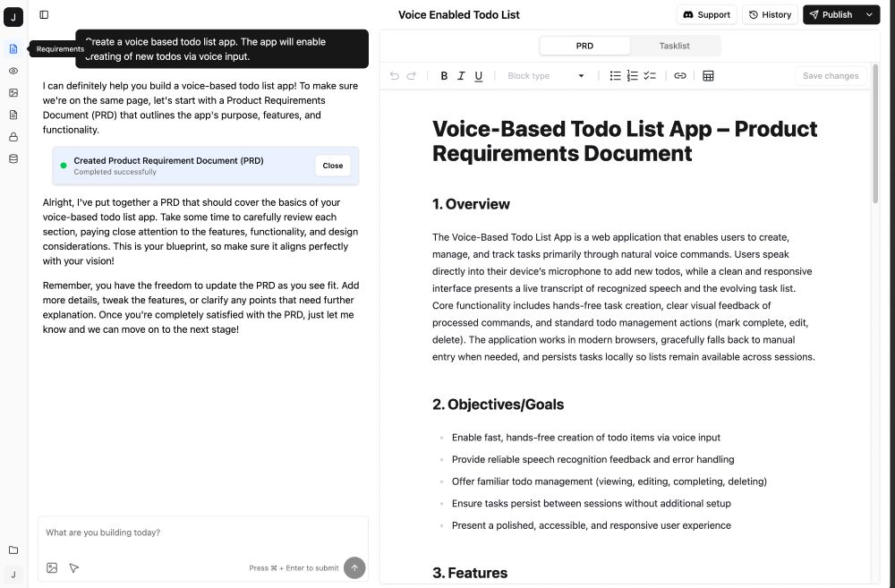Click the Publish button
The width and height of the screenshot is (895, 588).
[831, 15]
